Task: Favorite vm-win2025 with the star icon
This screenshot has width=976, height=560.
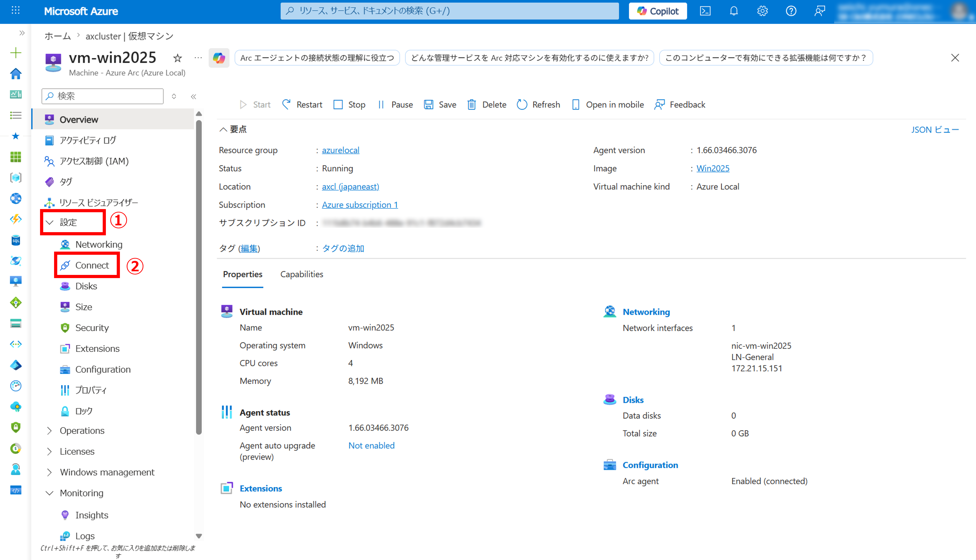Action: click(x=177, y=58)
